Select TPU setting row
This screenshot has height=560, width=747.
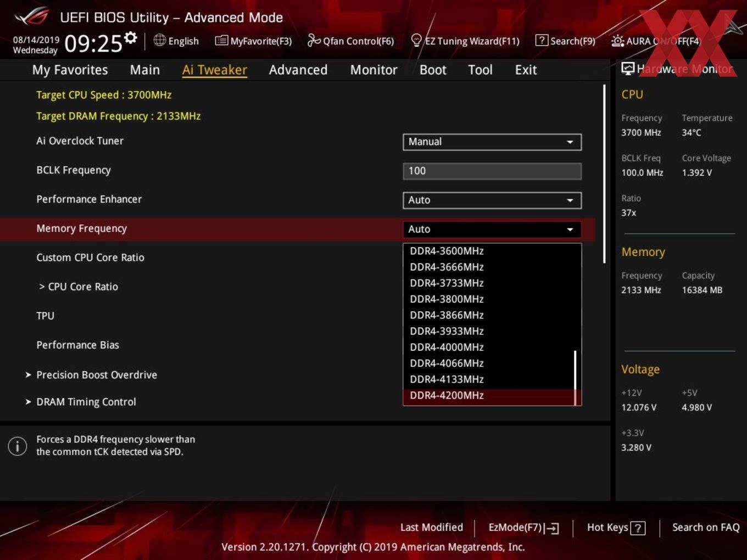46,316
